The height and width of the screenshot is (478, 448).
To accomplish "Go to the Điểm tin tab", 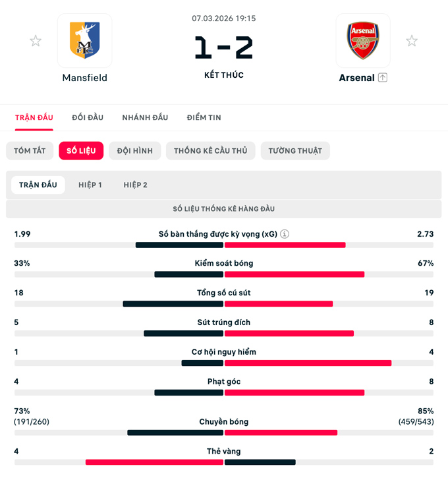I will pyautogui.click(x=204, y=117).
